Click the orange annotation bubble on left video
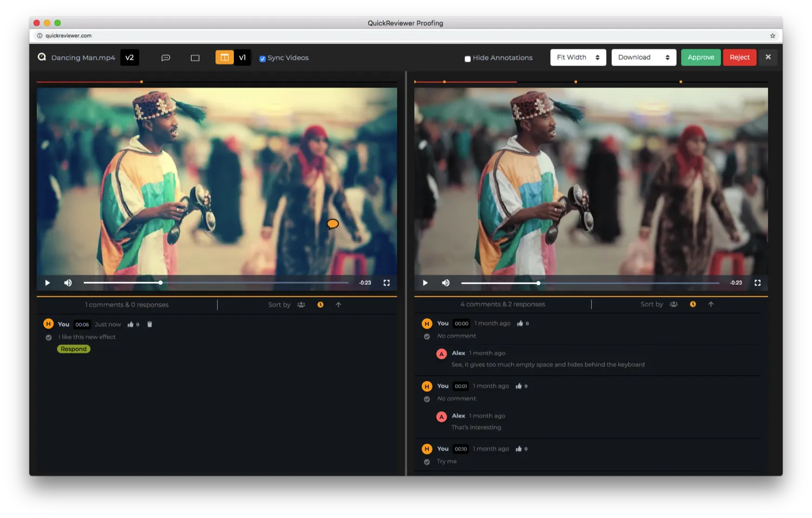This screenshot has height=518, width=812. coord(332,224)
